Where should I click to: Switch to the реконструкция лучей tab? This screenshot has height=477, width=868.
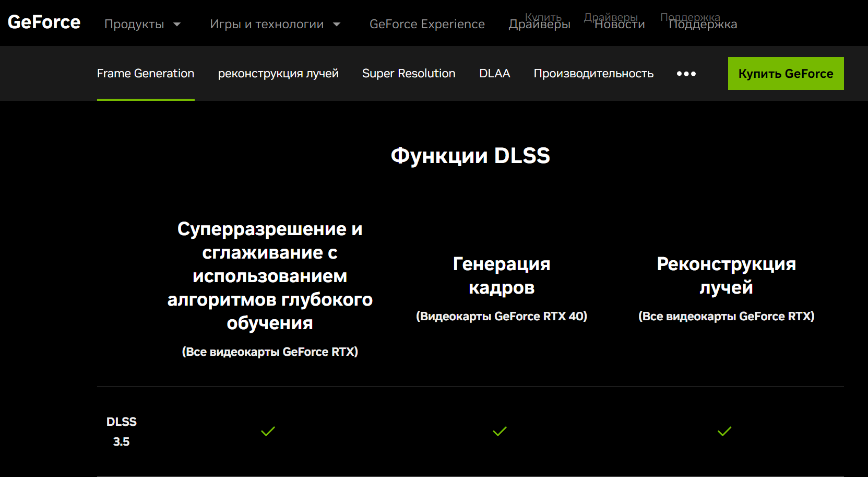pos(278,74)
